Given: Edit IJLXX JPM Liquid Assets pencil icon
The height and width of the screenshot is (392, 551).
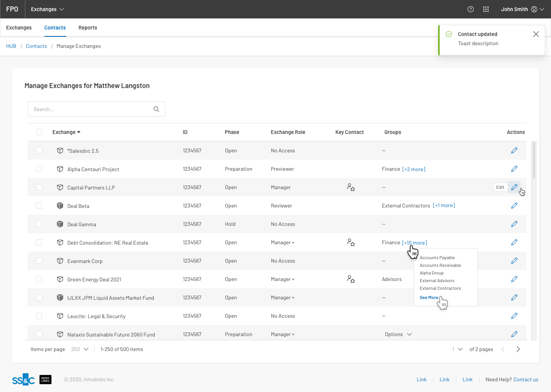Looking at the screenshot, I should pos(514,297).
